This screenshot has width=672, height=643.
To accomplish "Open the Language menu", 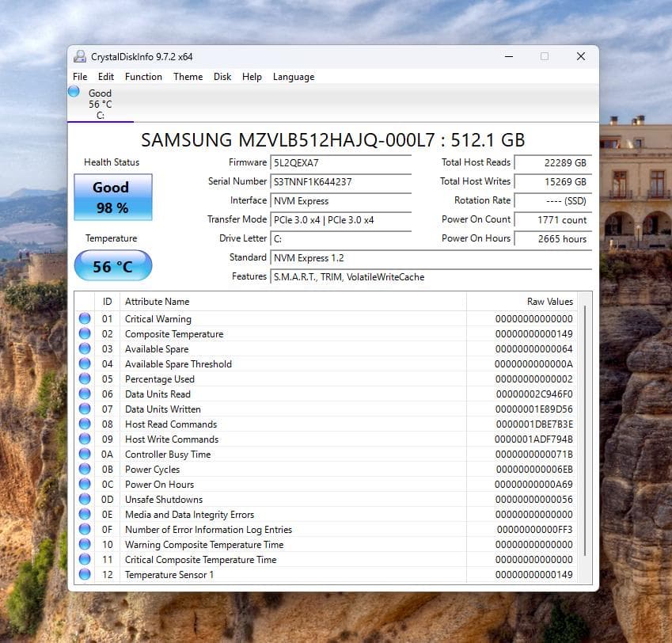I will coord(293,77).
